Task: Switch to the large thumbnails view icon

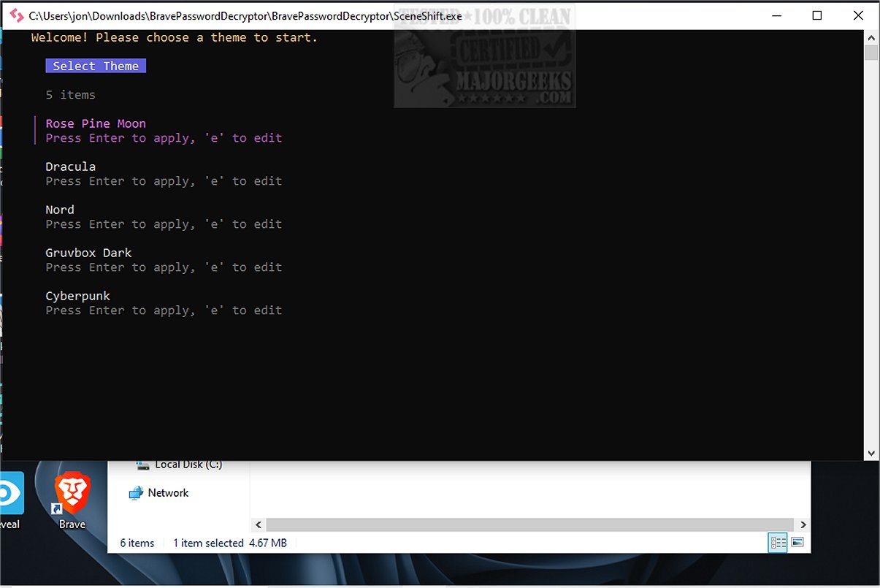Action: point(797,543)
